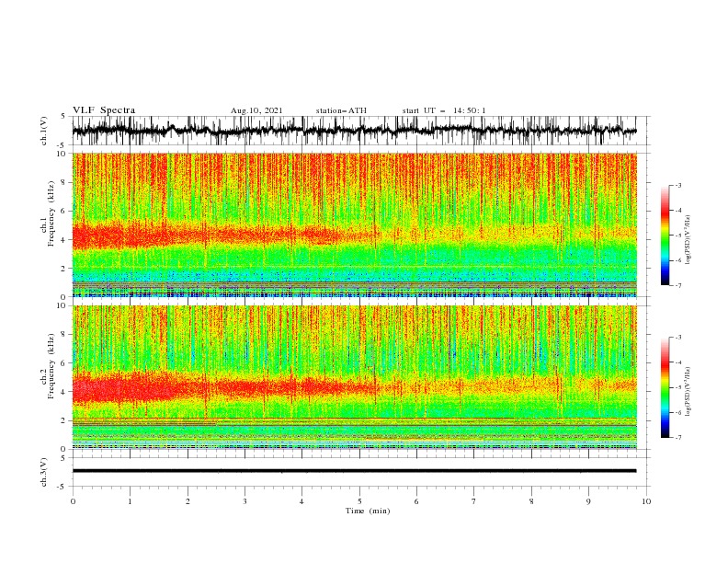The width and height of the screenshot is (728, 563).
Task: Click the "5" voltage tick of ch.3(V) plot
Action: pos(63,458)
